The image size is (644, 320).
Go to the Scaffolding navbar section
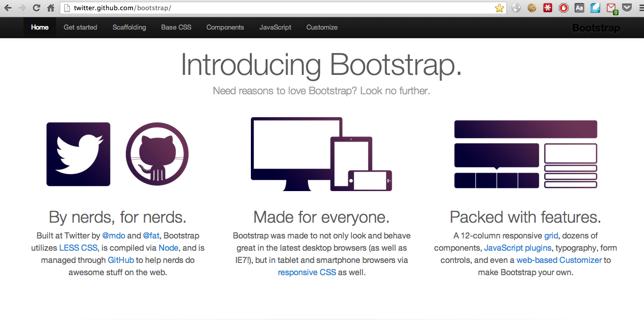pos(129,28)
